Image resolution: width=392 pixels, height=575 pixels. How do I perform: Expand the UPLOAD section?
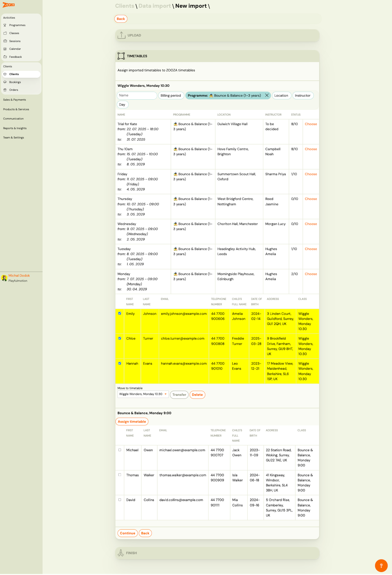217,35
